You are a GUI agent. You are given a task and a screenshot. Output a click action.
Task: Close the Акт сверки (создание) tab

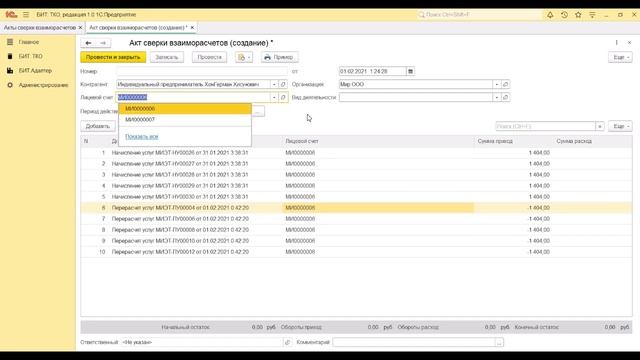[192, 27]
